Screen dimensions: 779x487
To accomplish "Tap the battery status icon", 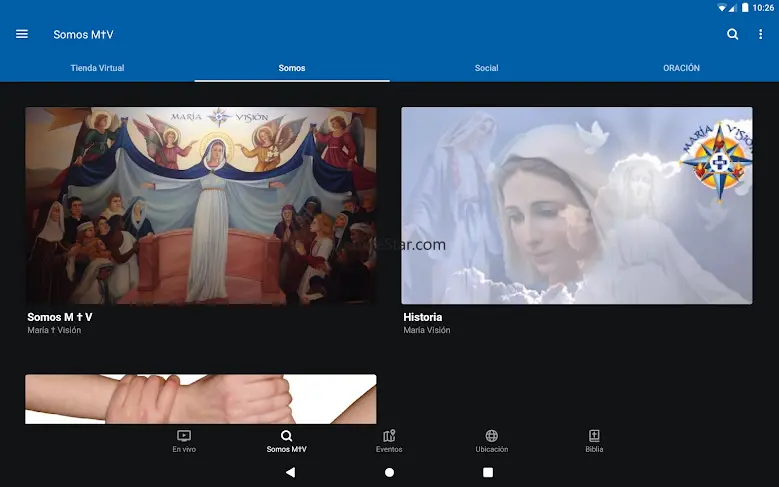I will (745, 7).
